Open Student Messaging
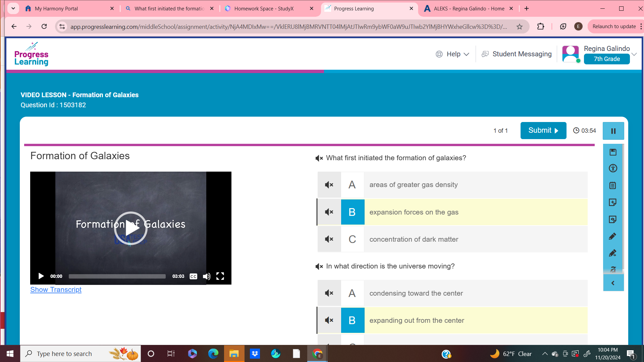 [517, 54]
